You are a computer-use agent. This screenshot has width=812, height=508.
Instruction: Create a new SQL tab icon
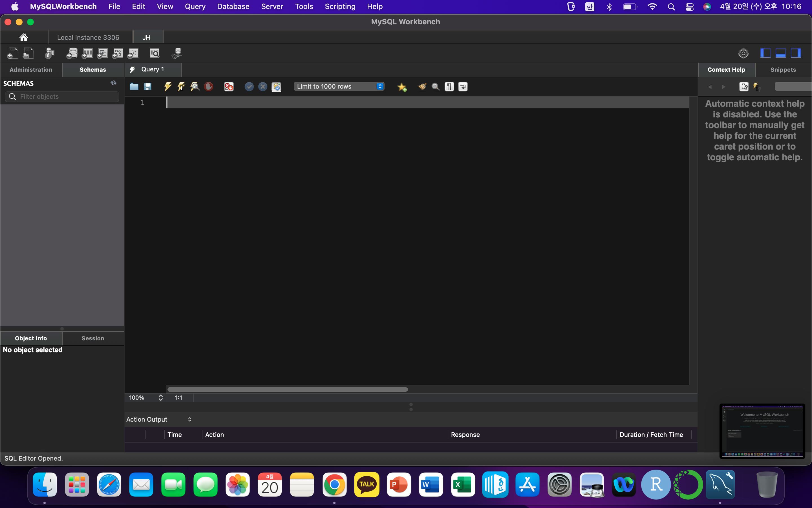click(13, 53)
